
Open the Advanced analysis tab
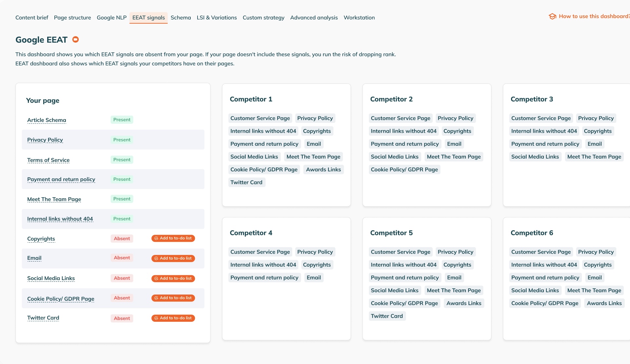coord(314,18)
